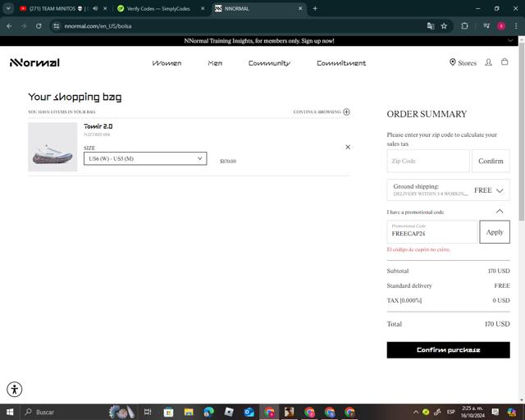Close the Verify Codes SimplyCodes tab
The width and height of the screenshot is (525, 420).
[203, 8]
